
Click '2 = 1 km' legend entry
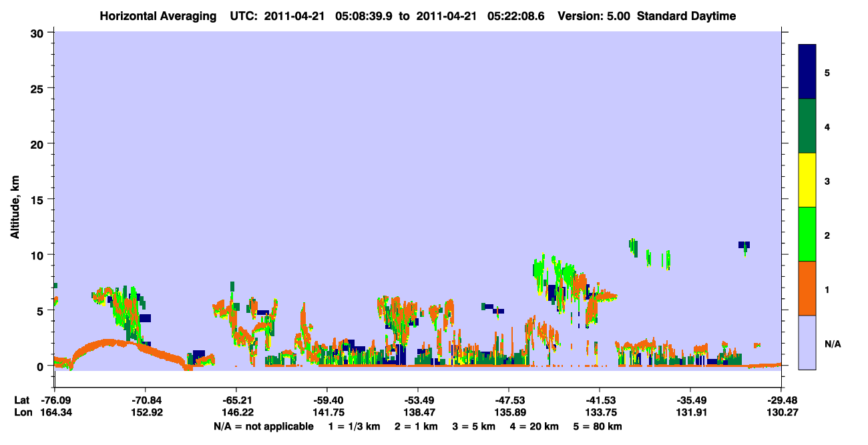[415, 426]
